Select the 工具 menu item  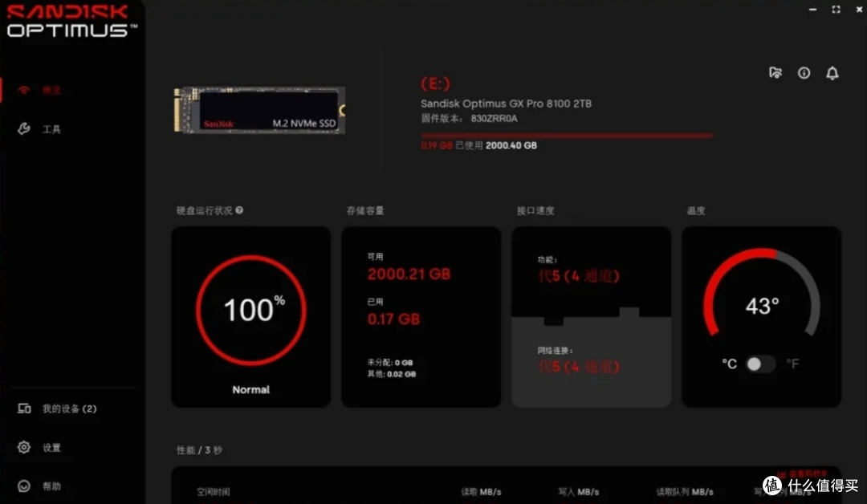tap(51, 129)
